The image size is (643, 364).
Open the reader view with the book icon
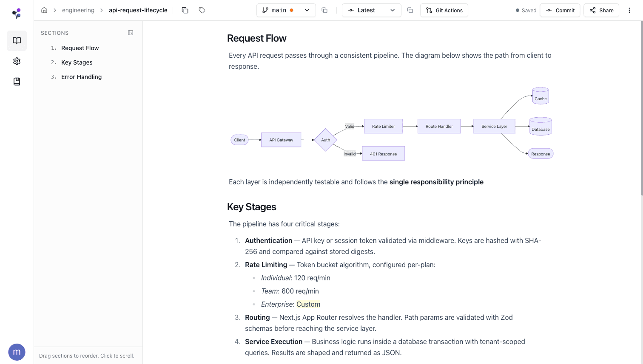(17, 40)
